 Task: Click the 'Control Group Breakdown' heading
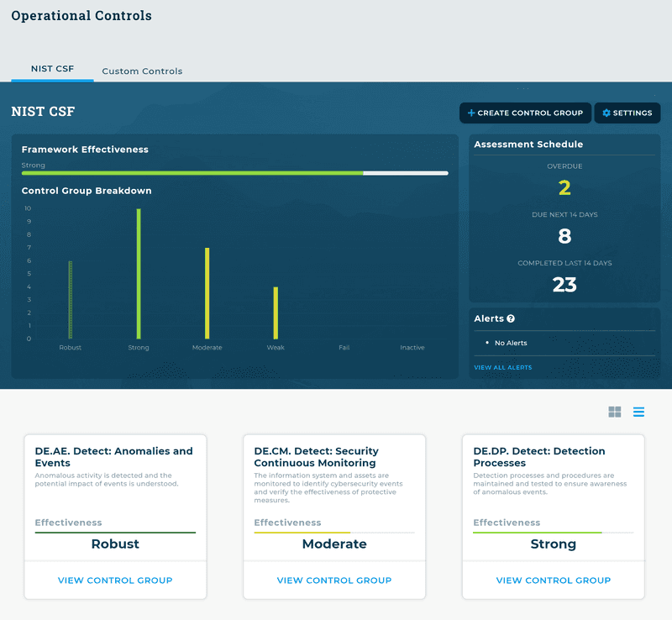click(87, 191)
